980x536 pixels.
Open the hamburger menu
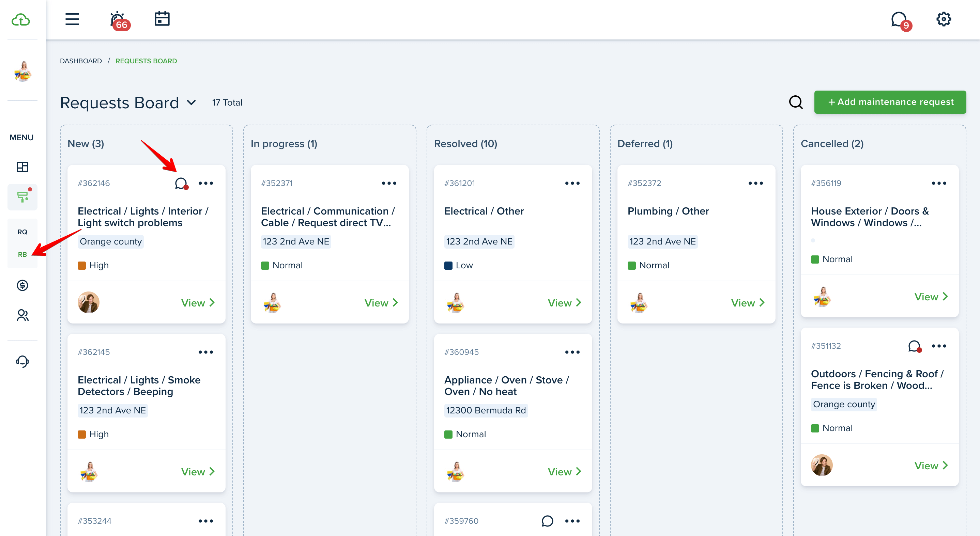pyautogui.click(x=72, y=19)
